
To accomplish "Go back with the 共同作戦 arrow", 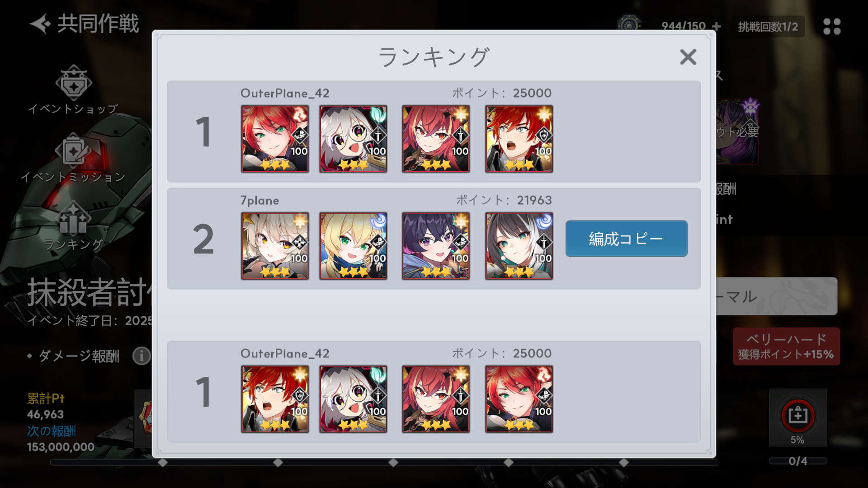I will [x=41, y=23].
